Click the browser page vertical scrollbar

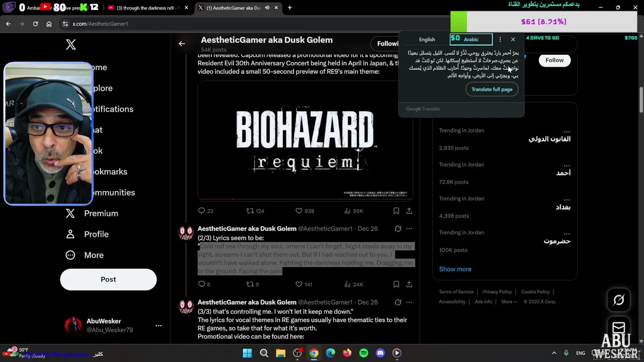pyautogui.click(x=641, y=101)
